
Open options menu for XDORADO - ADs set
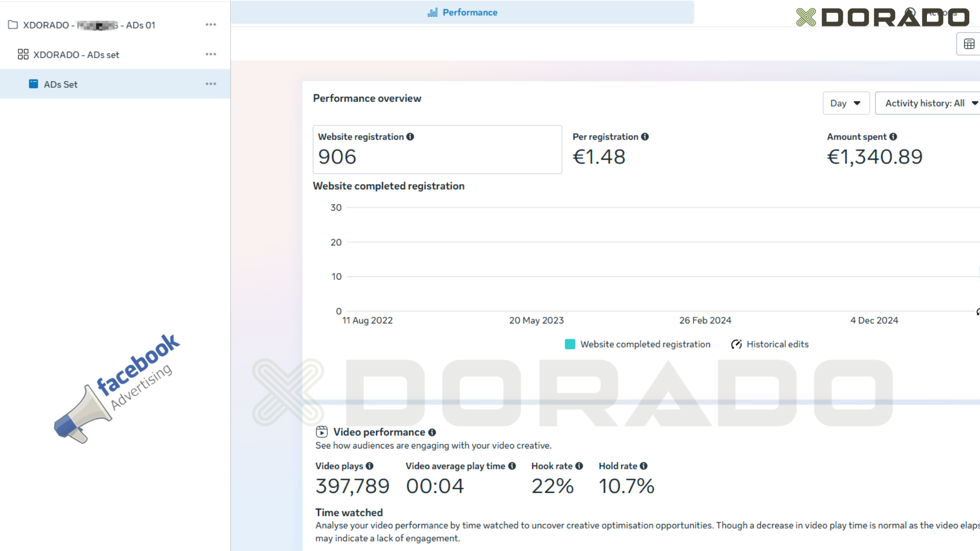point(211,54)
